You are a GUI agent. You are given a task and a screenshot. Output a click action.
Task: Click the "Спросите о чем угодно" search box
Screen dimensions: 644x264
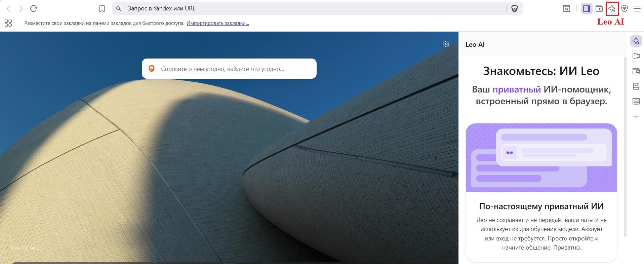pos(232,69)
